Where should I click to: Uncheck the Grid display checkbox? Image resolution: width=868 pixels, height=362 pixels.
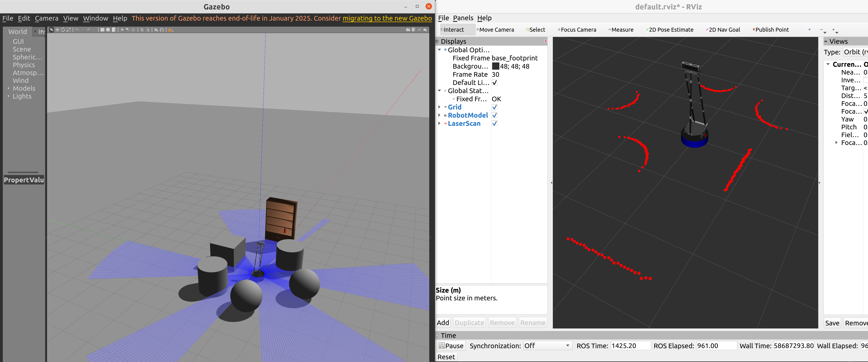coord(494,107)
